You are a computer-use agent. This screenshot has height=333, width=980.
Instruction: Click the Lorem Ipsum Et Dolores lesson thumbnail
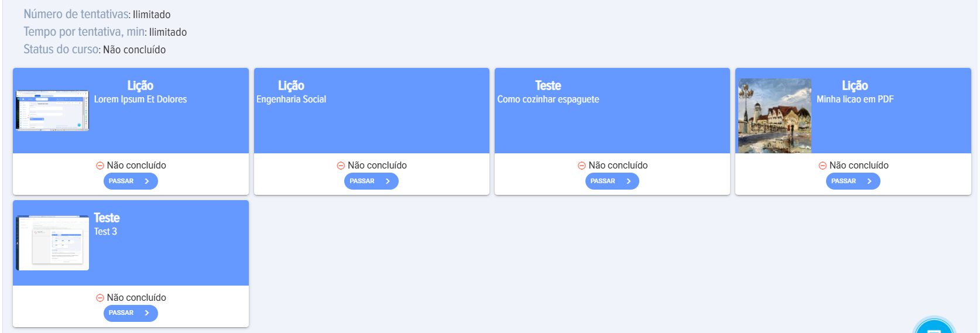(x=52, y=111)
